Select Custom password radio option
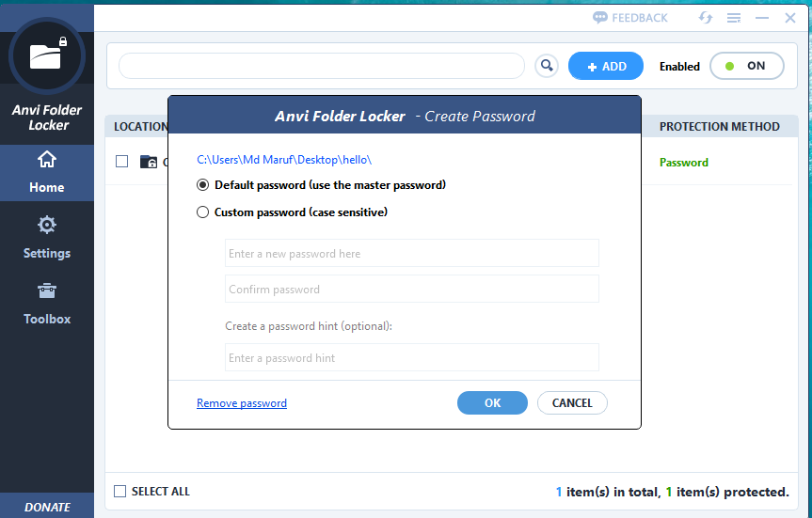Image resolution: width=812 pixels, height=518 pixels. coord(202,212)
